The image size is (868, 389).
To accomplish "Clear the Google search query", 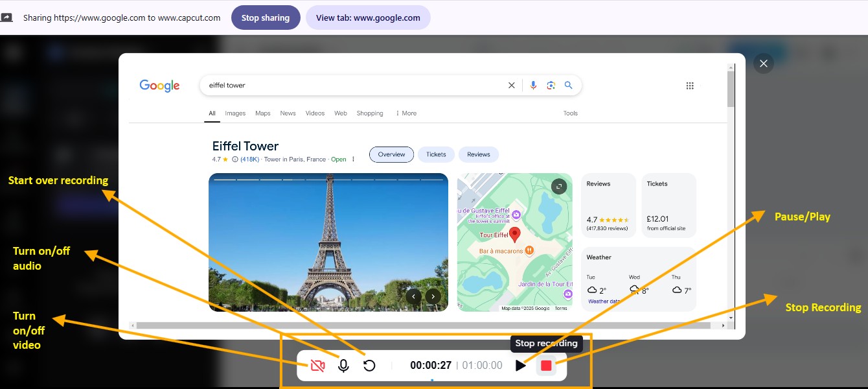I will (512, 85).
